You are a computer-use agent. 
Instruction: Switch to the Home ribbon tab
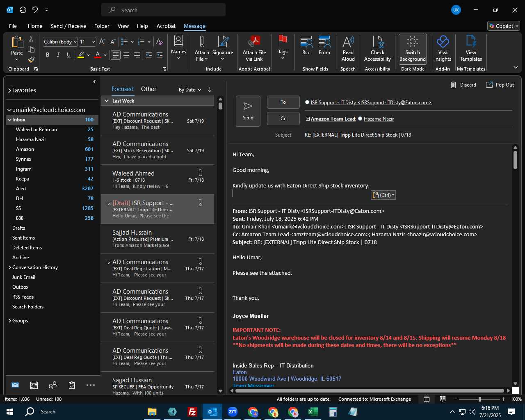pyautogui.click(x=35, y=26)
